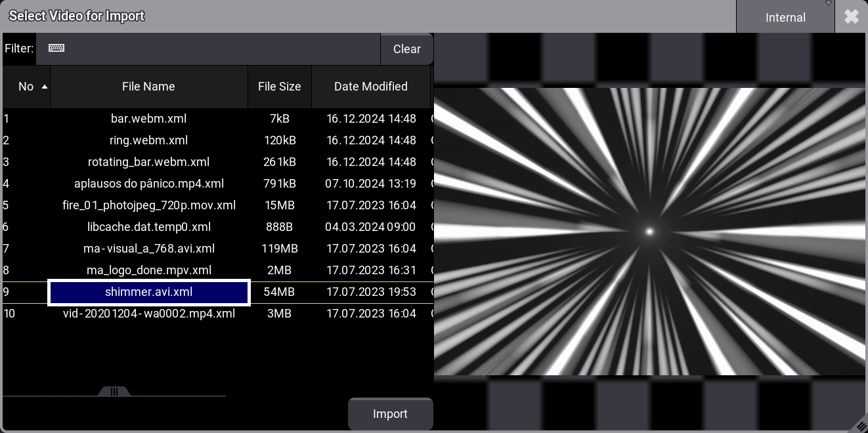Click the keyboard icon in Filter field
868x433 pixels.
coord(56,49)
